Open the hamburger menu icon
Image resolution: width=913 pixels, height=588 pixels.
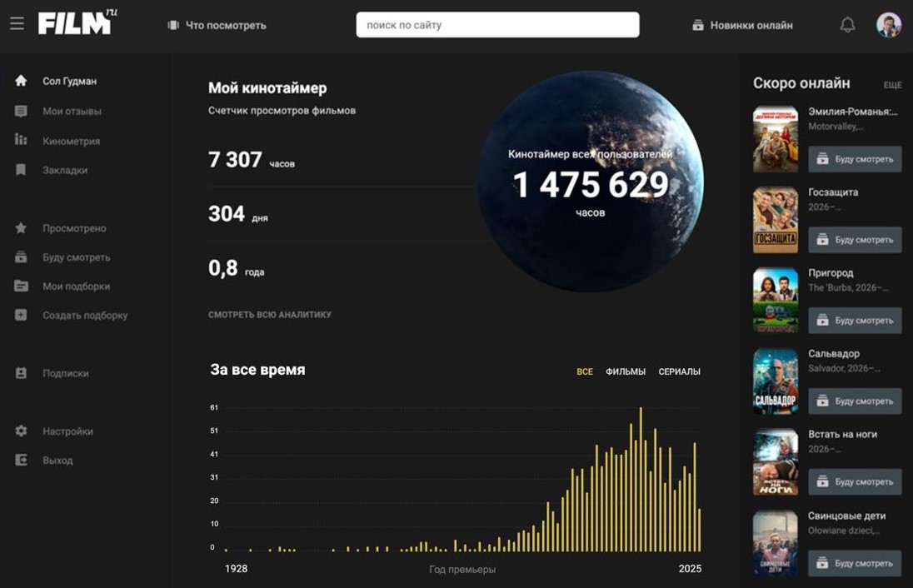(x=17, y=24)
